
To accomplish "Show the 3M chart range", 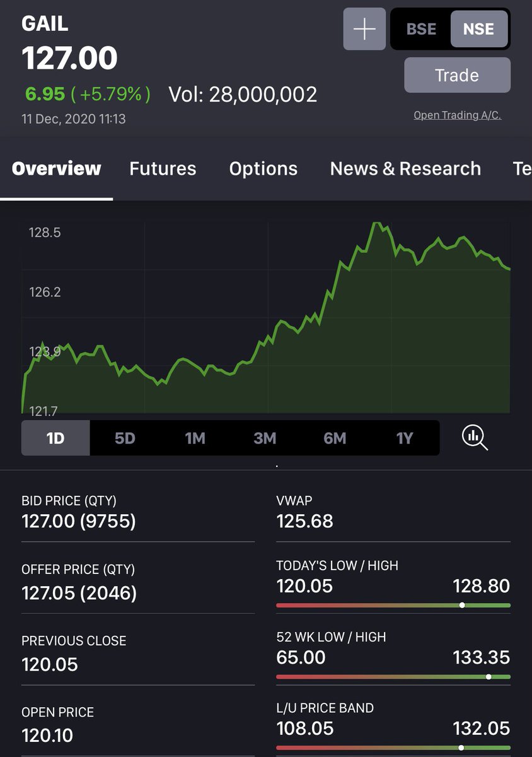I will (265, 438).
